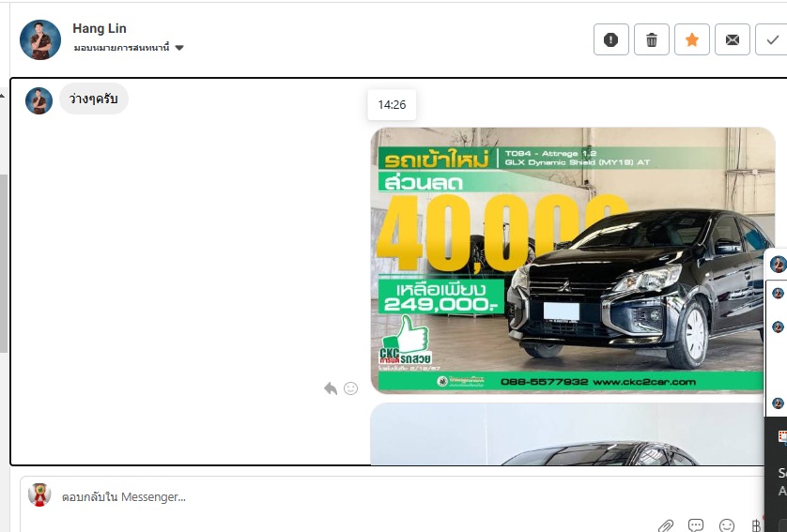
Task: Click the 14:26 timestamp label
Action: pyautogui.click(x=392, y=105)
